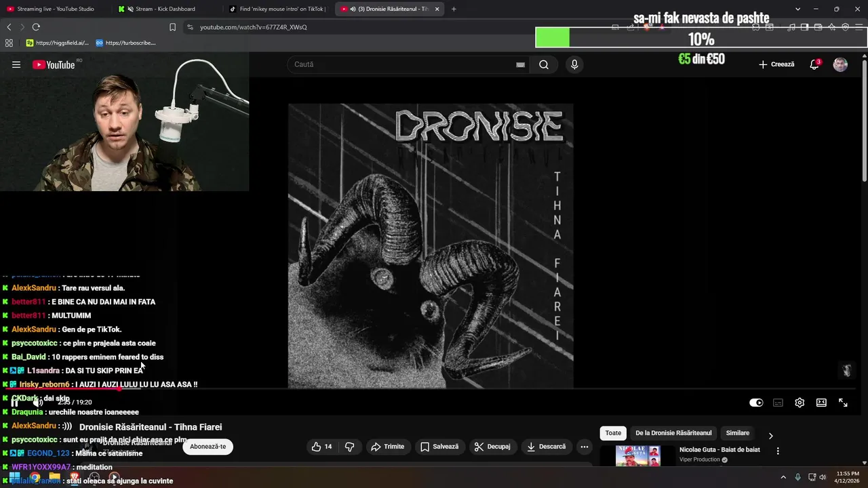This screenshot has height=488, width=868.
Task: Switch to Streaming live - YouTube Studio tab
Action: (x=56, y=9)
